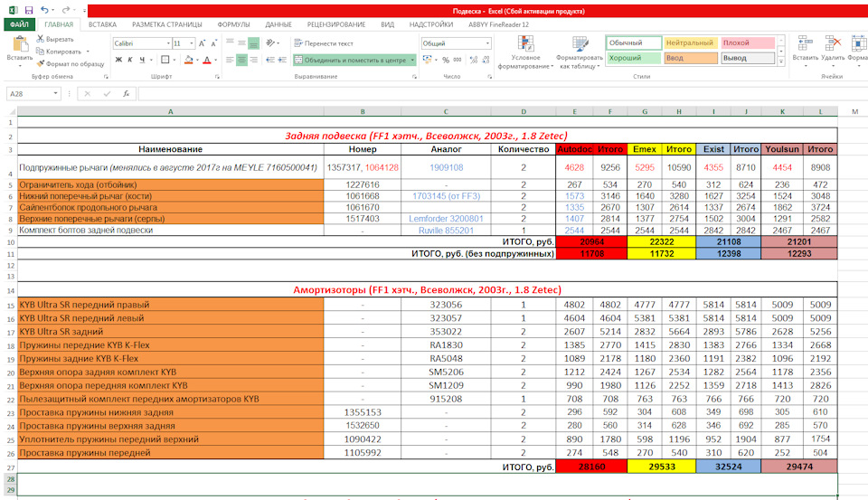Click the Accounting number format icon
Image resolution: width=868 pixels, height=500 pixels.
click(427, 60)
